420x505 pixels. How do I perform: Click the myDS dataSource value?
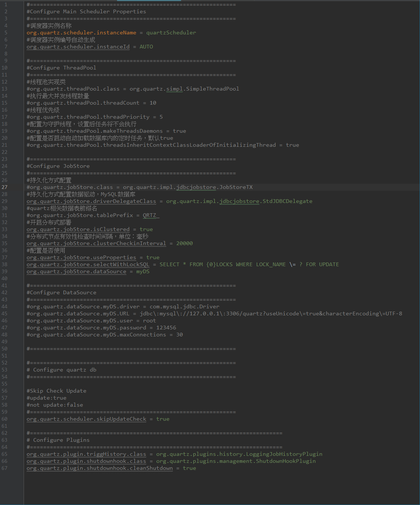[143, 271]
